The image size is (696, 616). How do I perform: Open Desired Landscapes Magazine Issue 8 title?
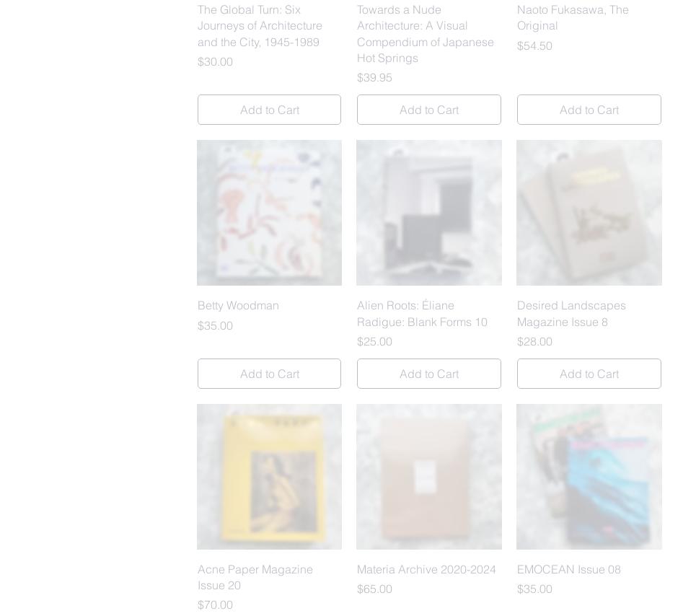(x=571, y=314)
